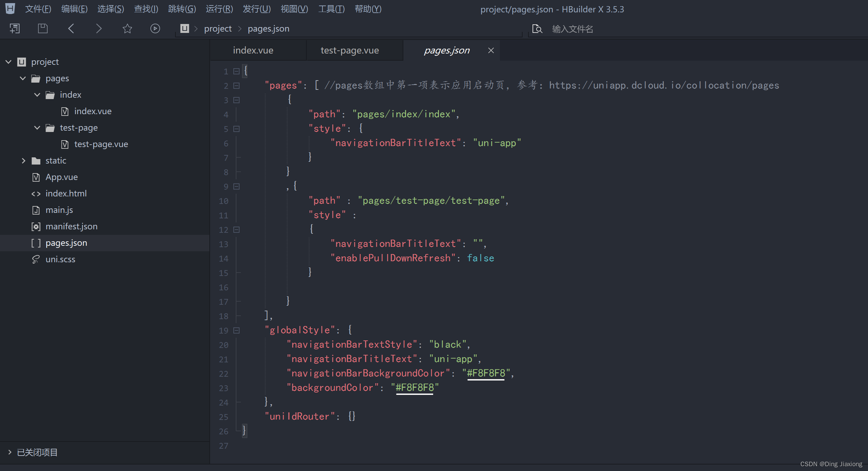Viewport: 868px width, 471px height.
Task: Fold the style block at line 5
Action: point(236,129)
